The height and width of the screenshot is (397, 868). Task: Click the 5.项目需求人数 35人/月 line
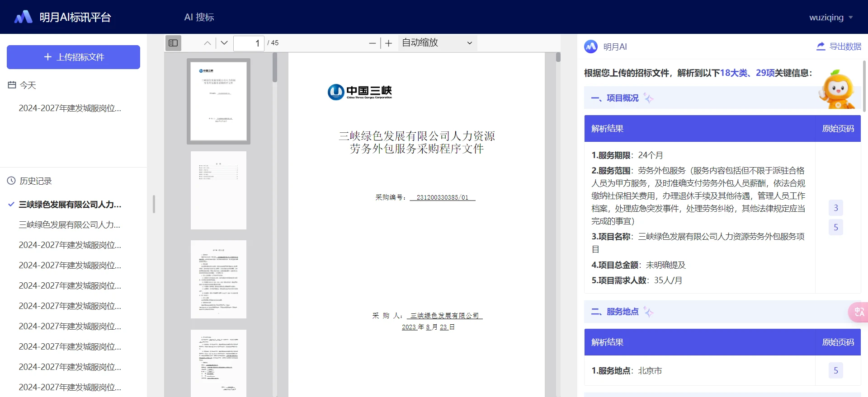(x=637, y=280)
